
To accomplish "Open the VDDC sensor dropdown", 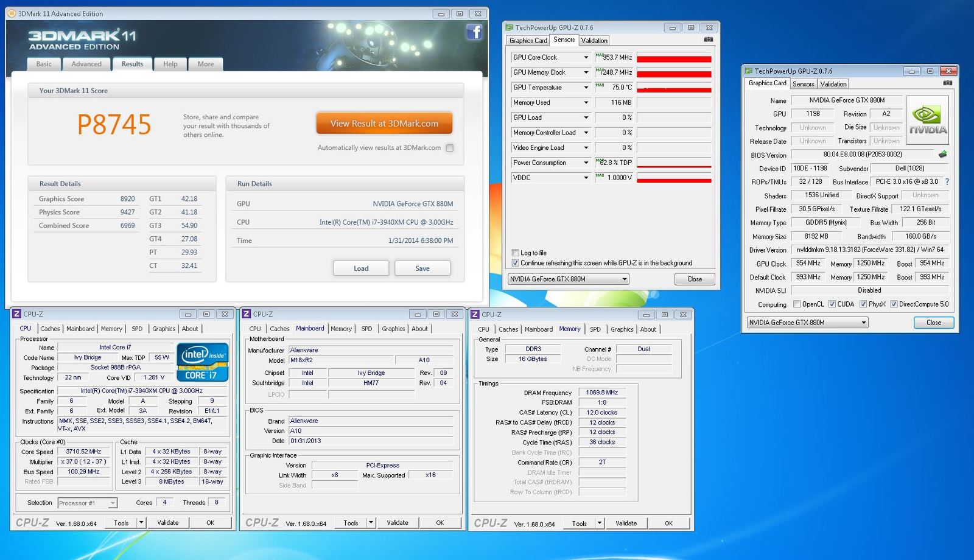I will tap(586, 178).
